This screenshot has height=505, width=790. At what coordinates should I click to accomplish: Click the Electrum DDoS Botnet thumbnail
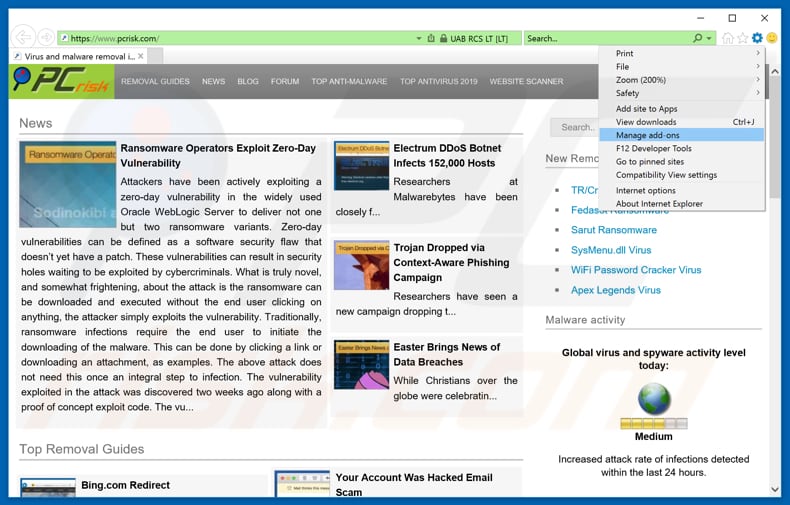362,165
